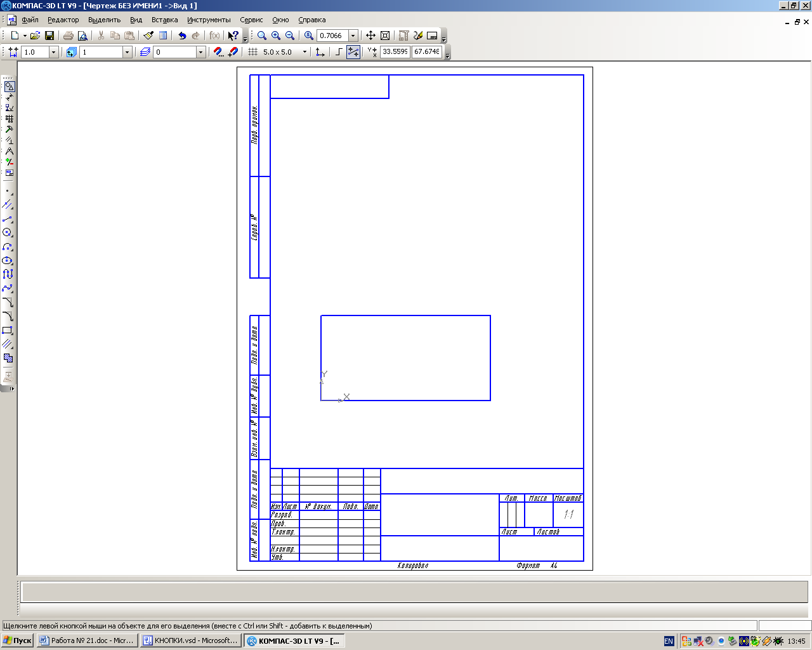The width and height of the screenshot is (812, 650).
Task: Open the Файл menu
Action: (30, 20)
